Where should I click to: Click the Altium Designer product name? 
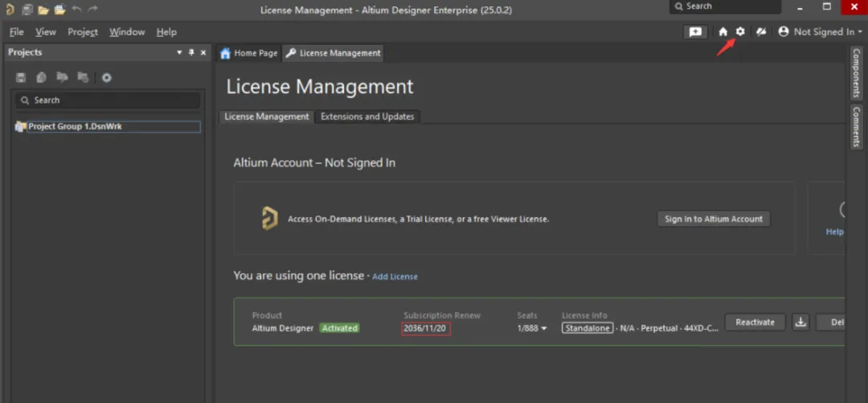(x=283, y=328)
